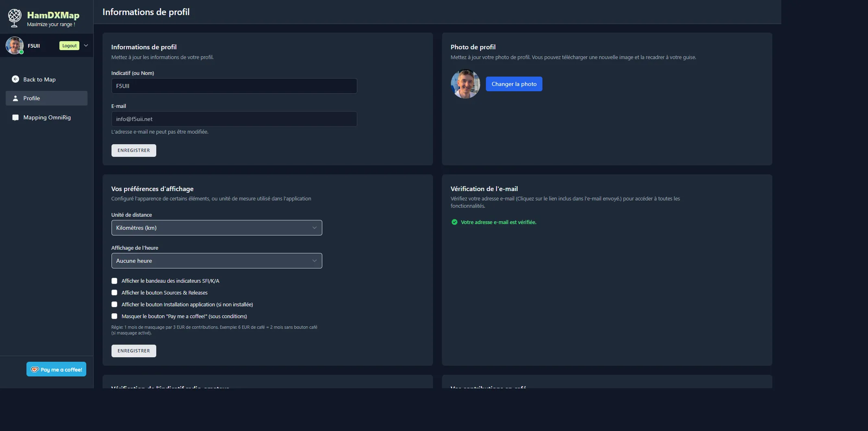Select the Profile menu item
The image size is (868, 431).
[x=46, y=98]
